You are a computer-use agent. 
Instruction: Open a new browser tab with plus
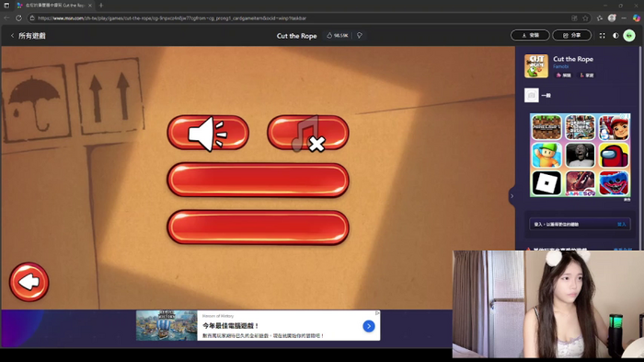101,6
